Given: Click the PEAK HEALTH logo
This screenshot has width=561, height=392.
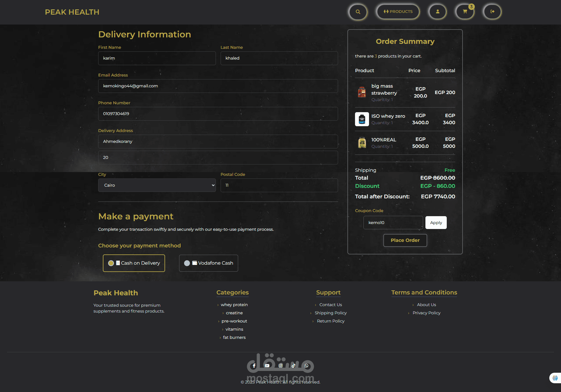Looking at the screenshot, I should (72, 12).
